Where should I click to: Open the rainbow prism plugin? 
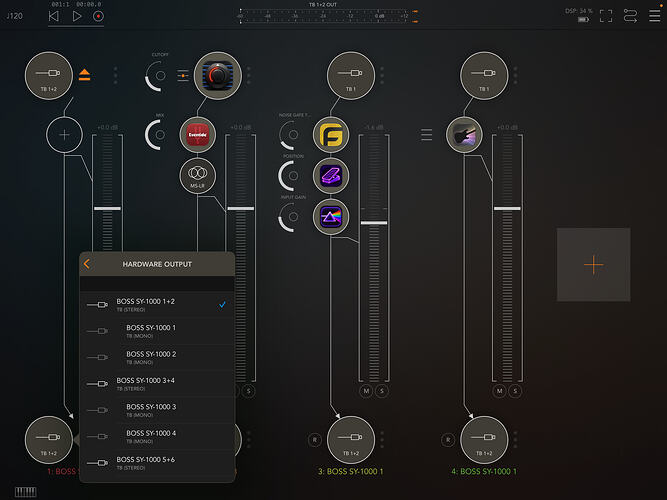[331, 217]
